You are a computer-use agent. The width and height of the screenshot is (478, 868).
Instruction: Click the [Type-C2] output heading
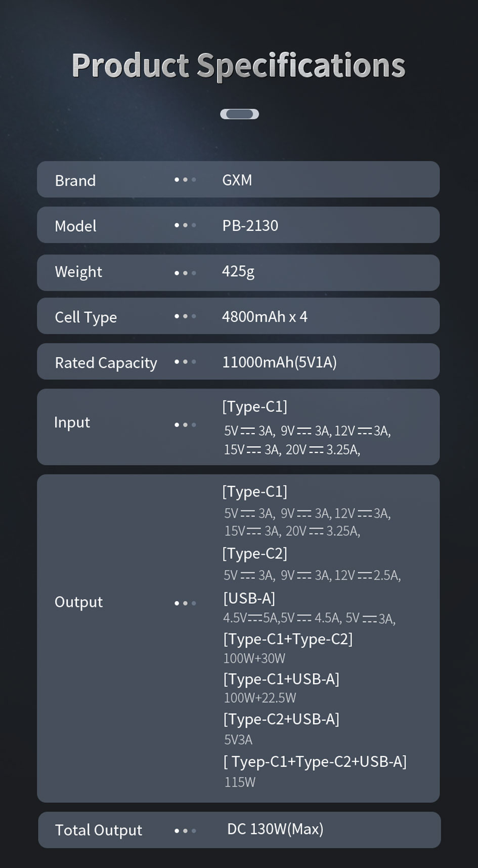click(x=254, y=553)
